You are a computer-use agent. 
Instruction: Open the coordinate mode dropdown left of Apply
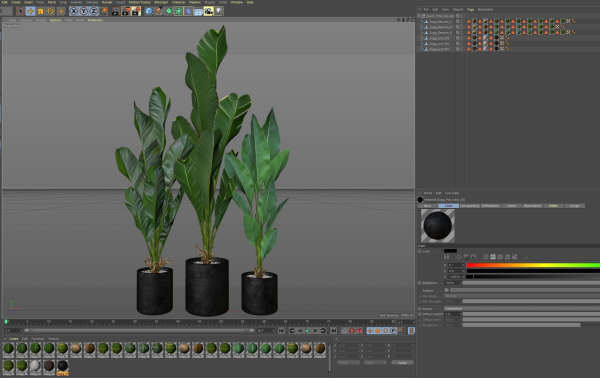pyautogui.click(x=374, y=362)
